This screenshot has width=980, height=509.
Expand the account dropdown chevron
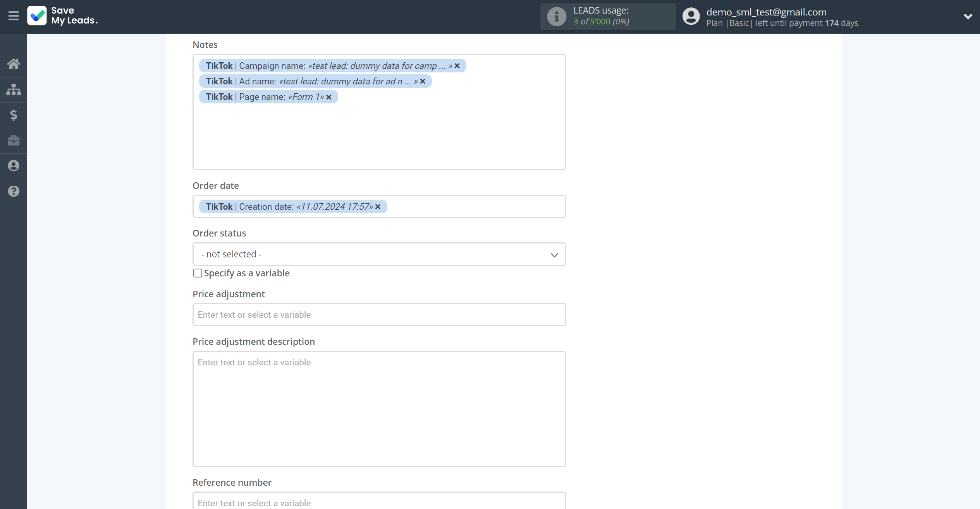[x=968, y=16]
